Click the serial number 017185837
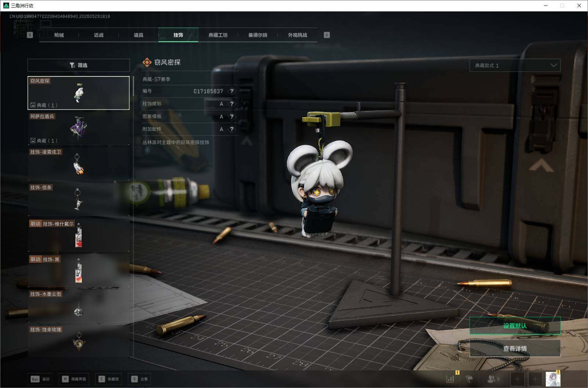 pos(208,91)
